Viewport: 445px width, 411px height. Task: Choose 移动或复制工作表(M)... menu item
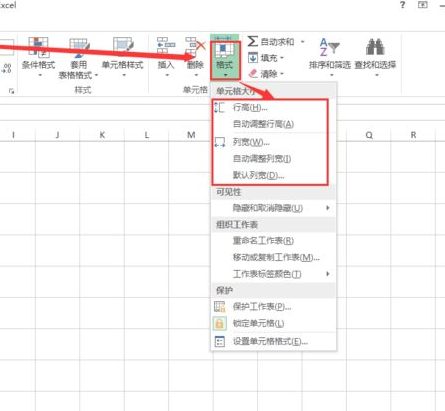coord(273,257)
